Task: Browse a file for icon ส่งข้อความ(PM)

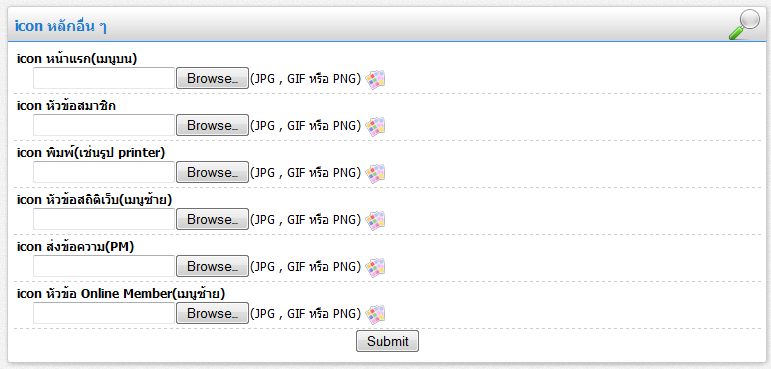Action: point(212,266)
